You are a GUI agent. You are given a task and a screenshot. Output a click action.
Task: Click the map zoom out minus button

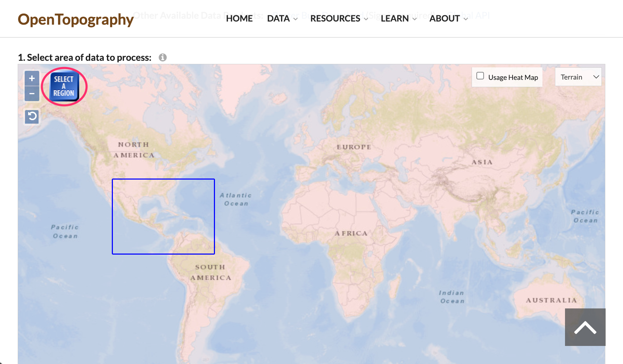(32, 94)
